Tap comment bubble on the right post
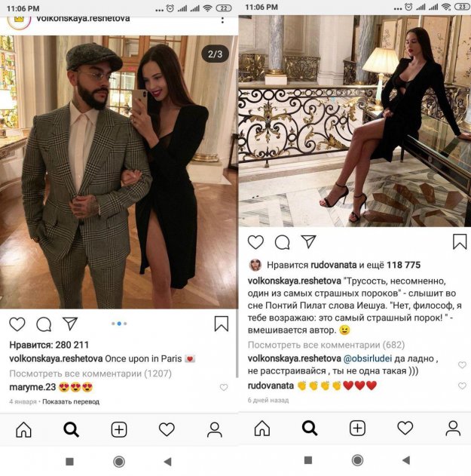Viewport: 471px width, 476px height. click(x=282, y=242)
